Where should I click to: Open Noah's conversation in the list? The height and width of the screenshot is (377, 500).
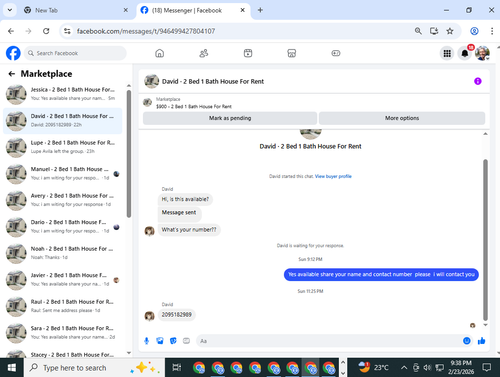coord(63,253)
